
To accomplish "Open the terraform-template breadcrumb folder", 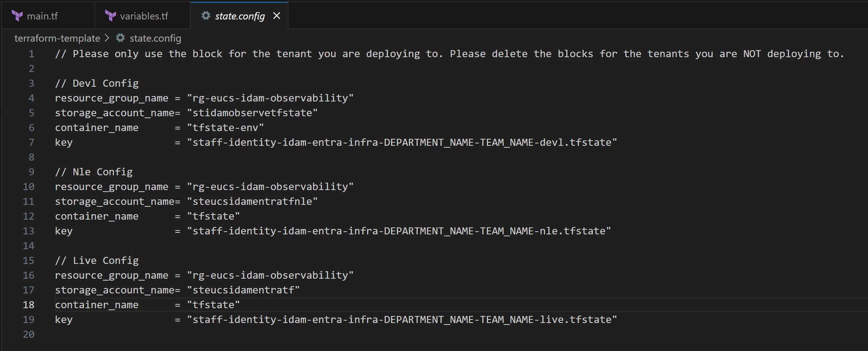I will (x=57, y=38).
